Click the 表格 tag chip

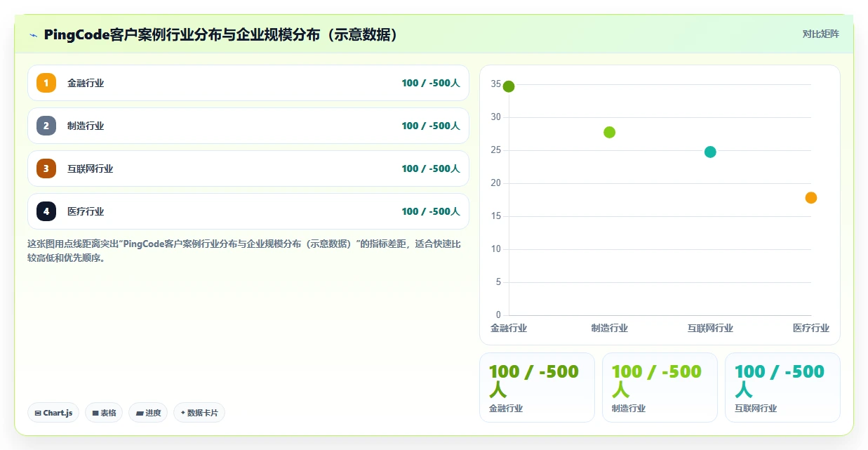click(x=104, y=413)
